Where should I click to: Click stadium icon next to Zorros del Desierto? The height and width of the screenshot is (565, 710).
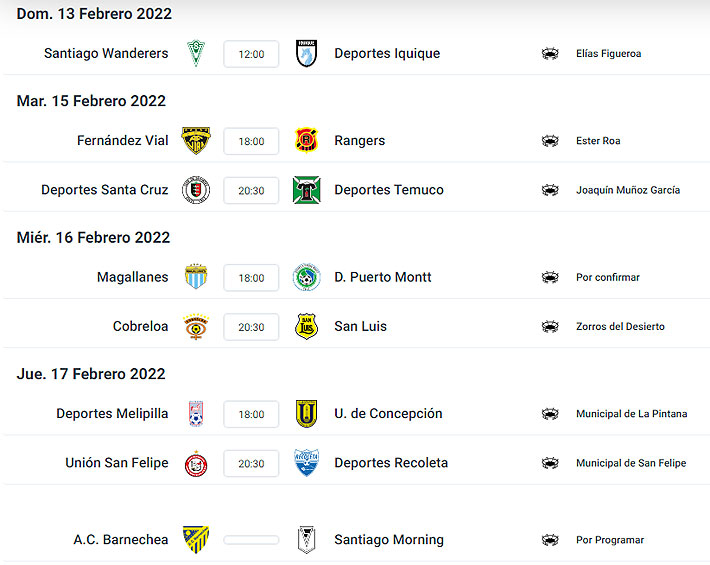(550, 327)
